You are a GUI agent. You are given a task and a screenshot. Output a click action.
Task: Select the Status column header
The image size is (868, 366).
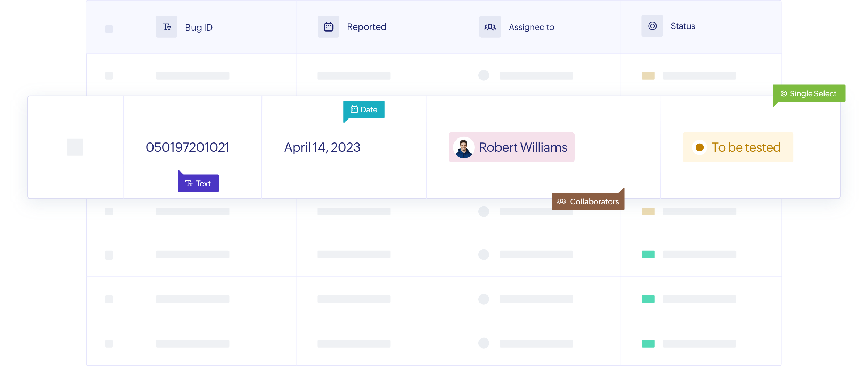682,26
